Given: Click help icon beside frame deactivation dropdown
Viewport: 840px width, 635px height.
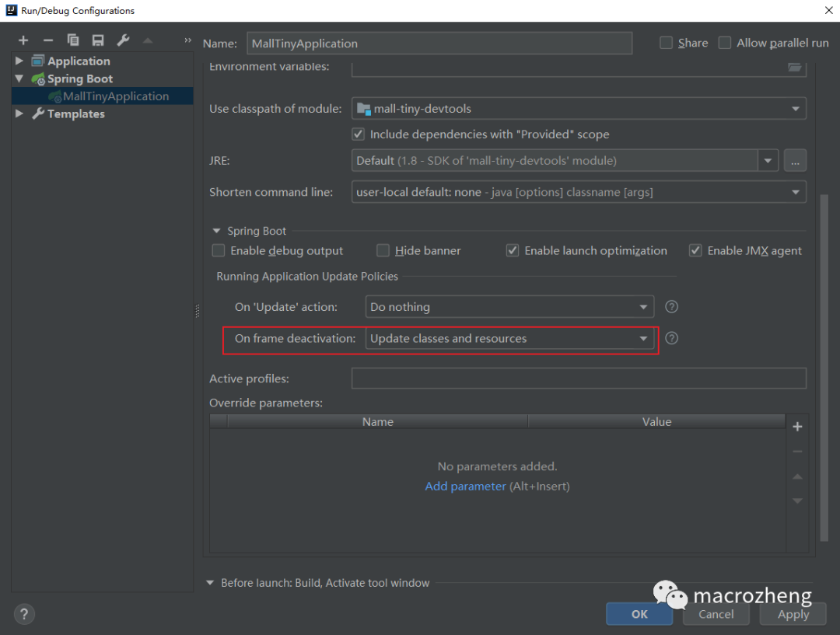Looking at the screenshot, I should 672,338.
